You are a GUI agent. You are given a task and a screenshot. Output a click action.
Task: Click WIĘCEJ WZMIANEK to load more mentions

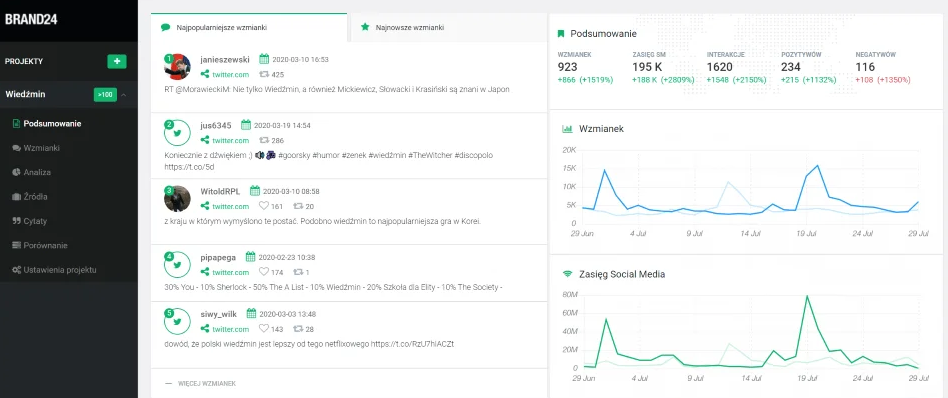pos(207,383)
